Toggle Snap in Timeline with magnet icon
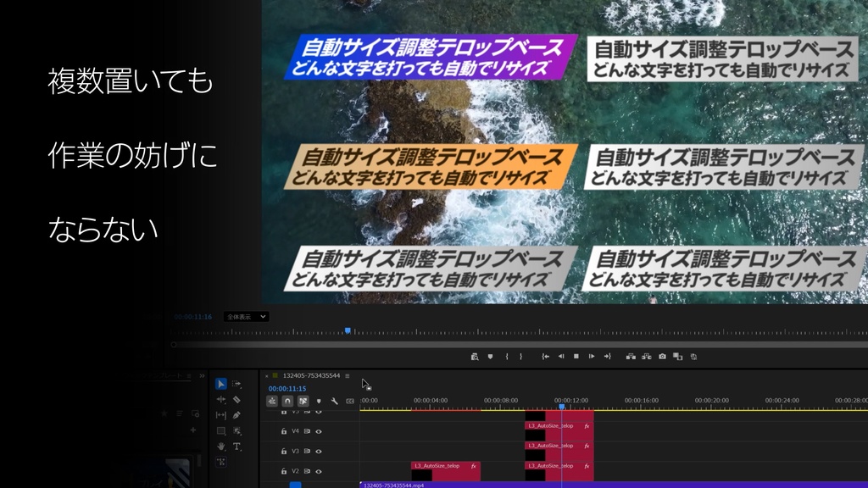 (x=287, y=401)
